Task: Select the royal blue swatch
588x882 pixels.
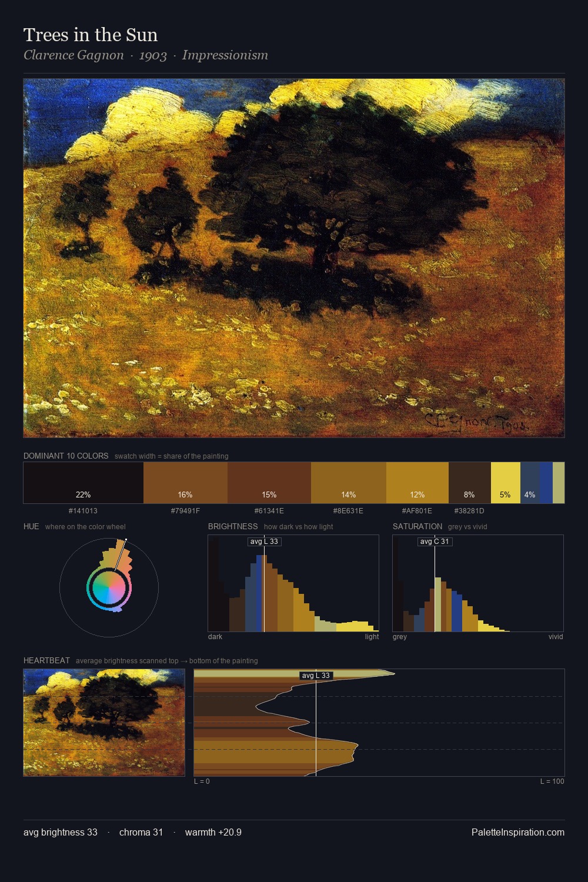Action: tap(546, 483)
